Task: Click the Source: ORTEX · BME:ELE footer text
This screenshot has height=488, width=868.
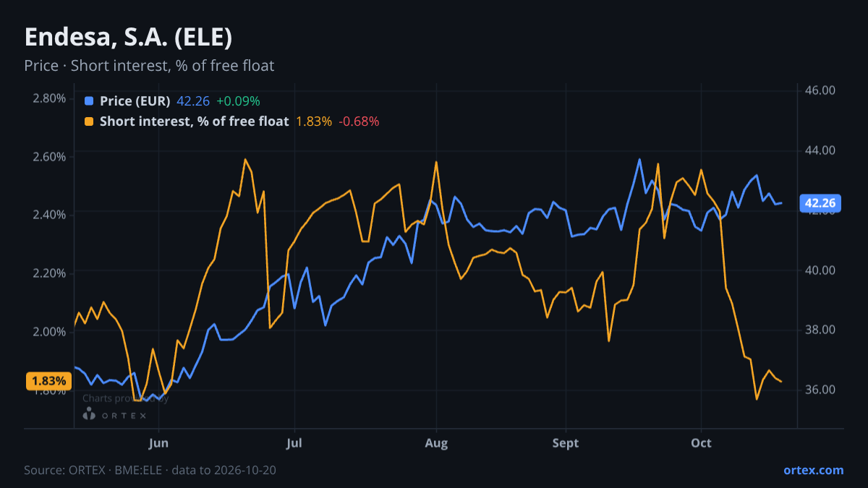Action: 150,470
